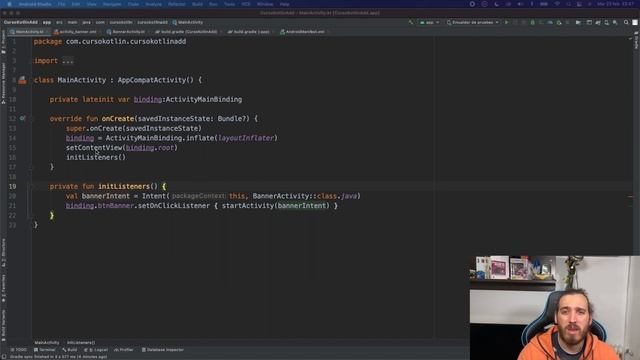The height and width of the screenshot is (360, 640).
Task: Click the btnBanner reference on line 21
Action: (116, 206)
